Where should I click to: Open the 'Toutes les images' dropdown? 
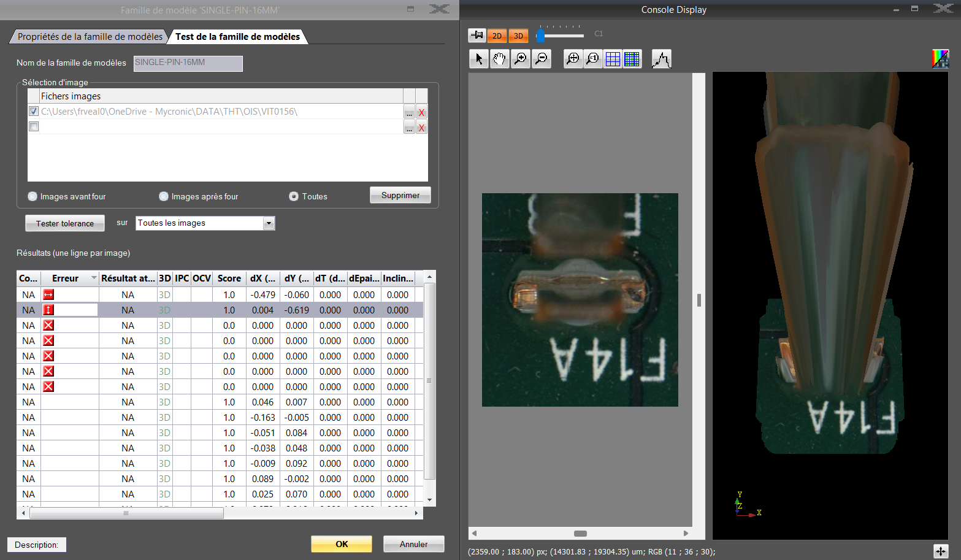[269, 223]
